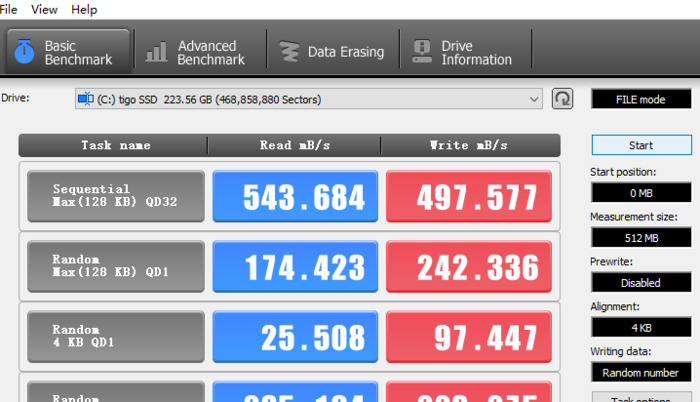Click the Drive Information icon
This screenshot has height=402, width=700.
click(423, 52)
